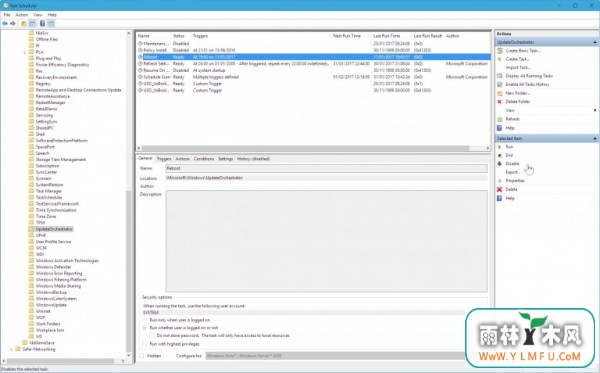Expand the PLA folder in the tree

click(25, 52)
